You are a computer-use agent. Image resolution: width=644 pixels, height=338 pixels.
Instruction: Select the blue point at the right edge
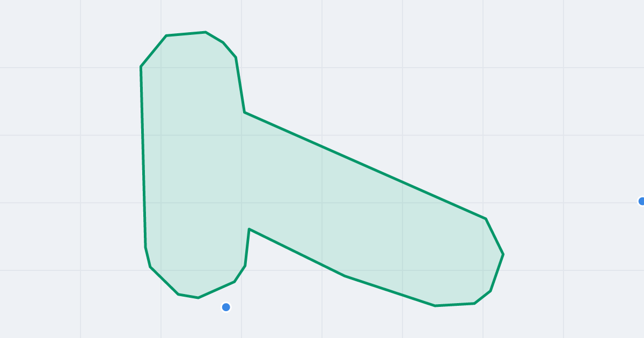click(x=642, y=201)
